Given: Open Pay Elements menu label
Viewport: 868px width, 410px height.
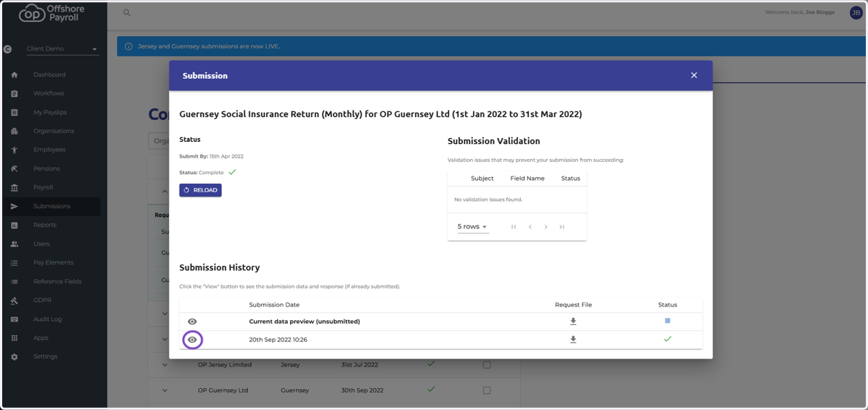Looking at the screenshot, I should point(54,262).
